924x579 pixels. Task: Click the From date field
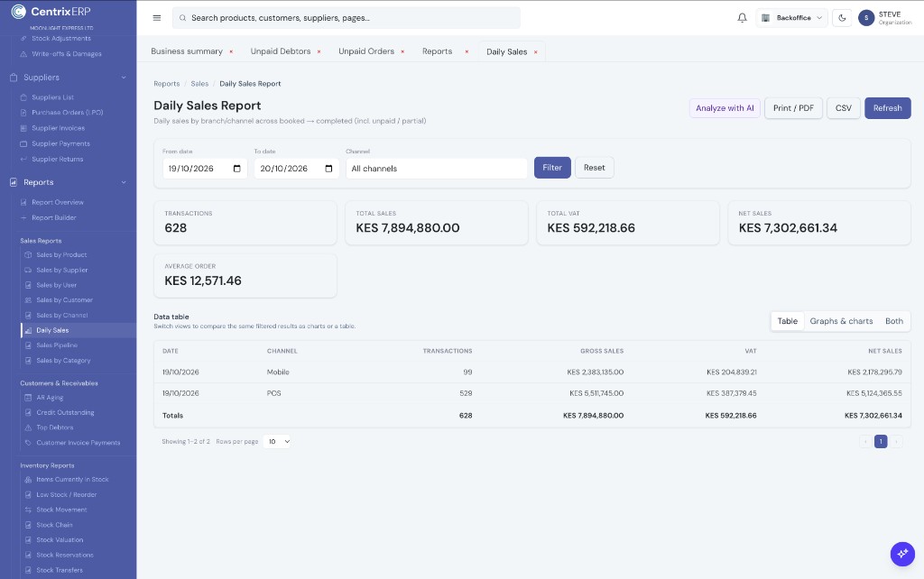coord(205,169)
